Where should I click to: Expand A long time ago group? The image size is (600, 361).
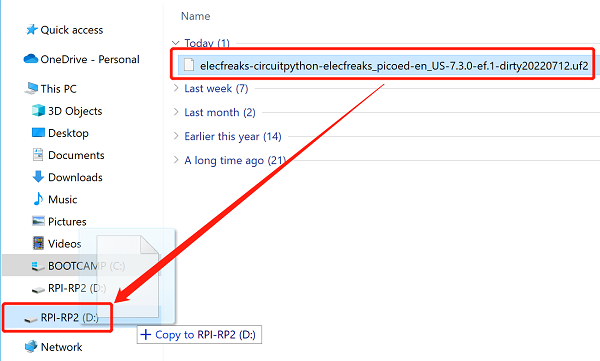(176, 160)
